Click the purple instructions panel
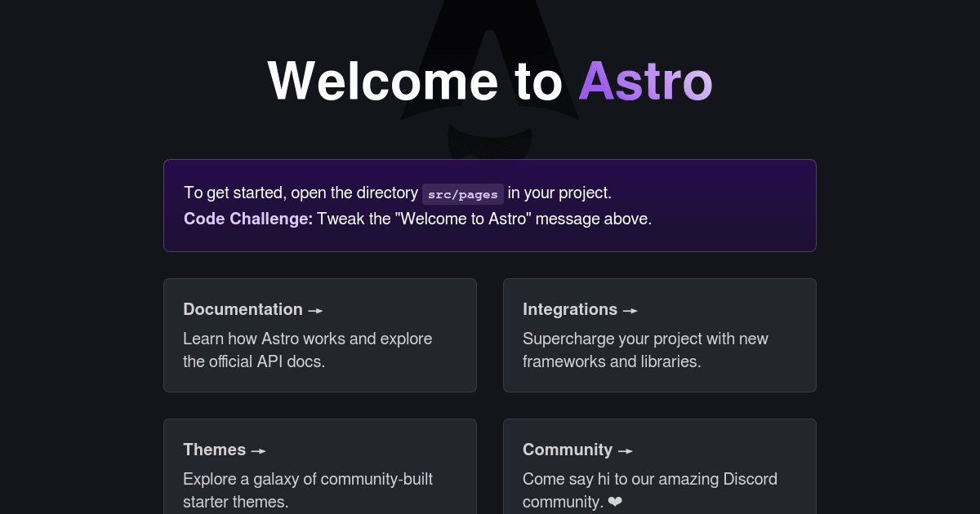This screenshot has width=980, height=514. [x=490, y=205]
